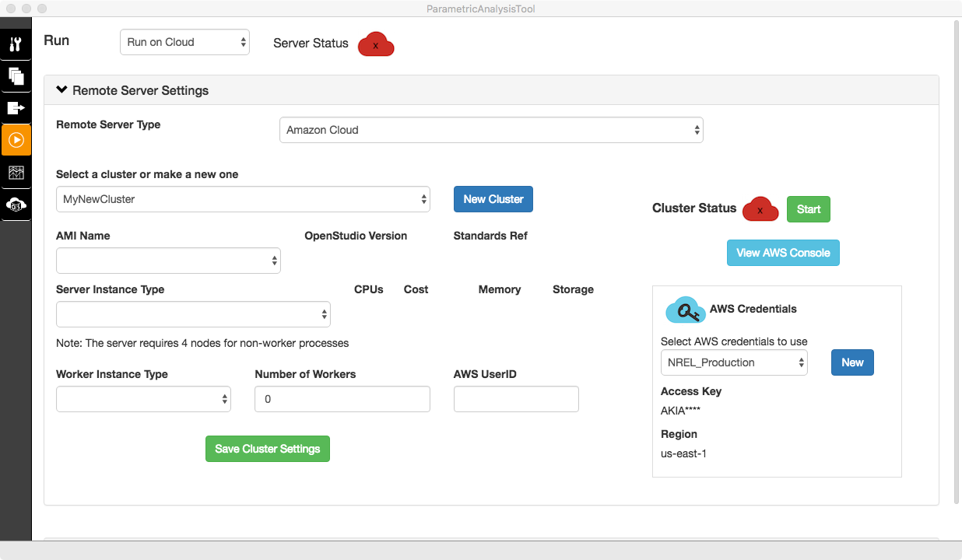Image resolution: width=962 pixels, height=560 pixels.
Task: Open the Outputs tab arrow icon
Action: coord(16,108)
